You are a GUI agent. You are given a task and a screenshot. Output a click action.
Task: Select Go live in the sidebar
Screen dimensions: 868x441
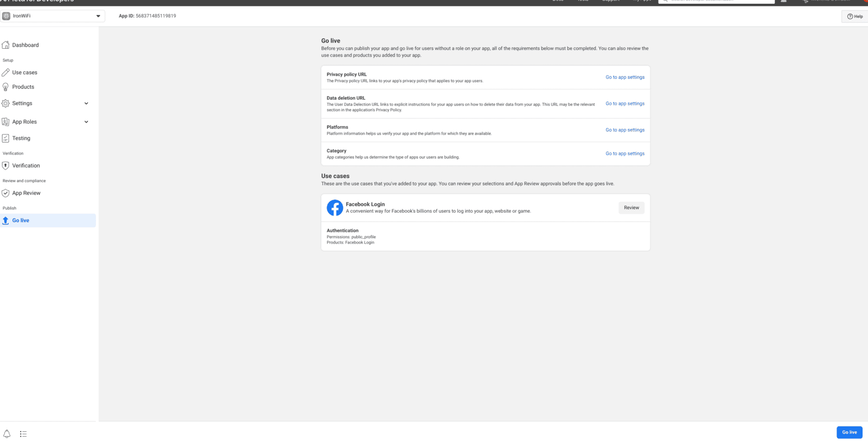21,220
